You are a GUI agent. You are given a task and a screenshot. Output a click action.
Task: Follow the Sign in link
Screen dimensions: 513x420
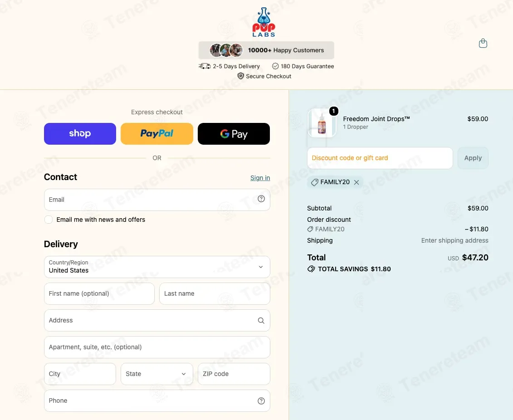click(x=260, y=178)
